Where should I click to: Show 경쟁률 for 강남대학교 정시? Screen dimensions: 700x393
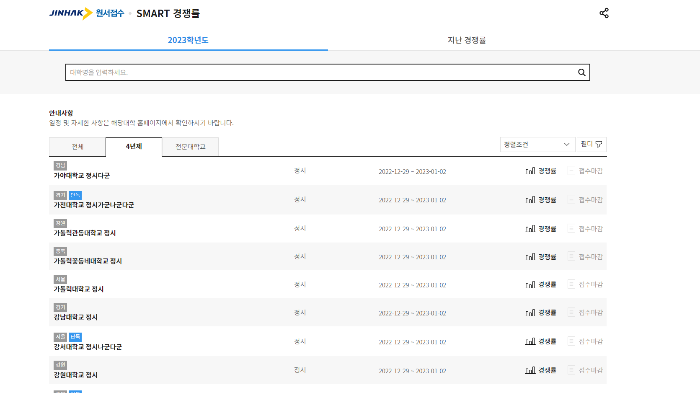click(541, 313)
